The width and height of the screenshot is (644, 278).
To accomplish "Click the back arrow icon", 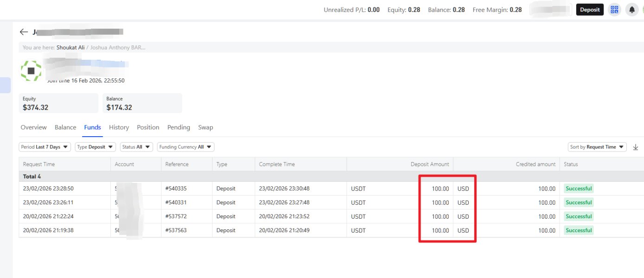I will (x=24, y=32).
